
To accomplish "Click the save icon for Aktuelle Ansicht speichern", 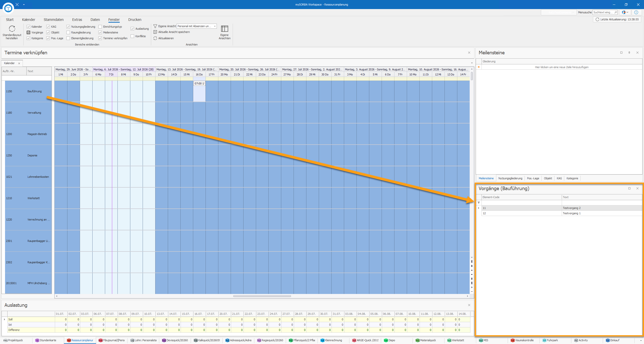I will [x=155, y=32].
